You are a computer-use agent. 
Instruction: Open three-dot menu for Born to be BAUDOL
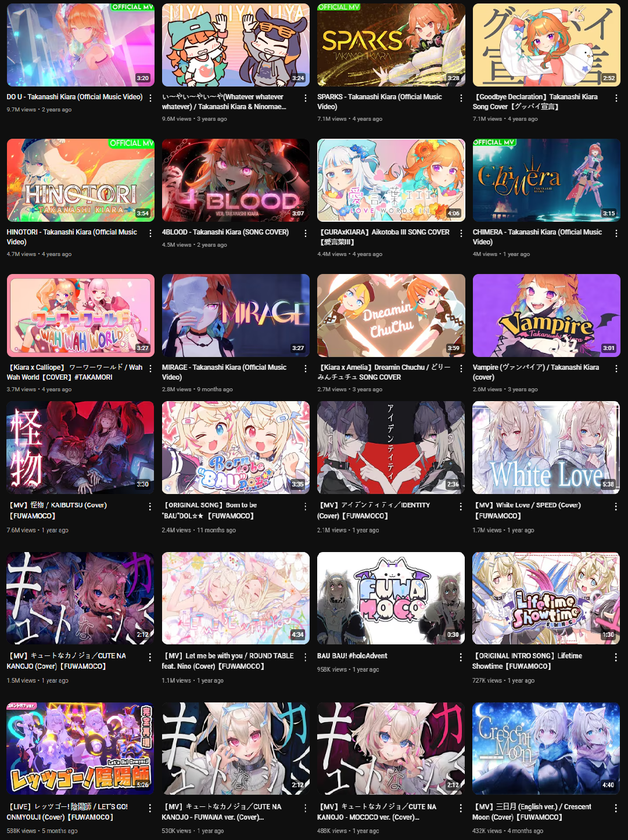pyautogui.click(x=306, y=507)
